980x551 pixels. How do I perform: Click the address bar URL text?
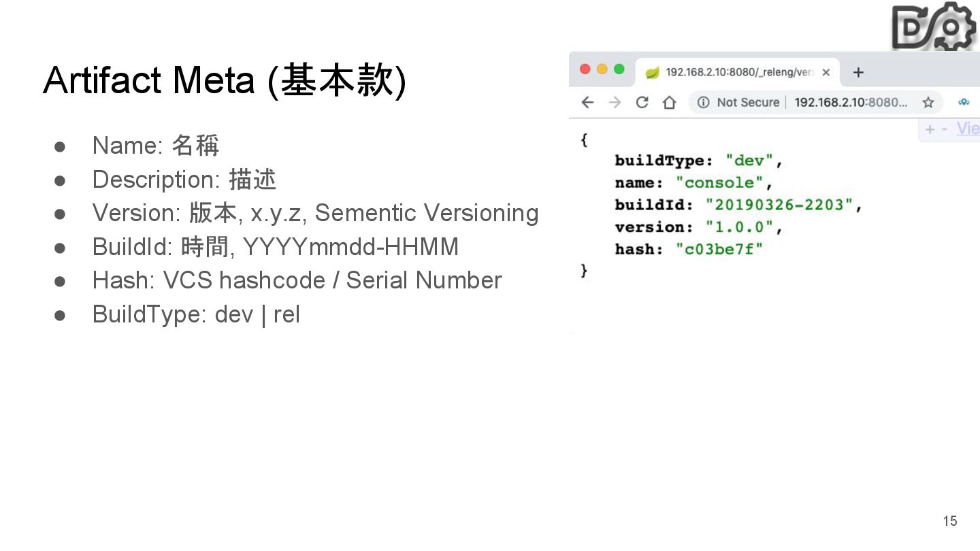(851, 102)
